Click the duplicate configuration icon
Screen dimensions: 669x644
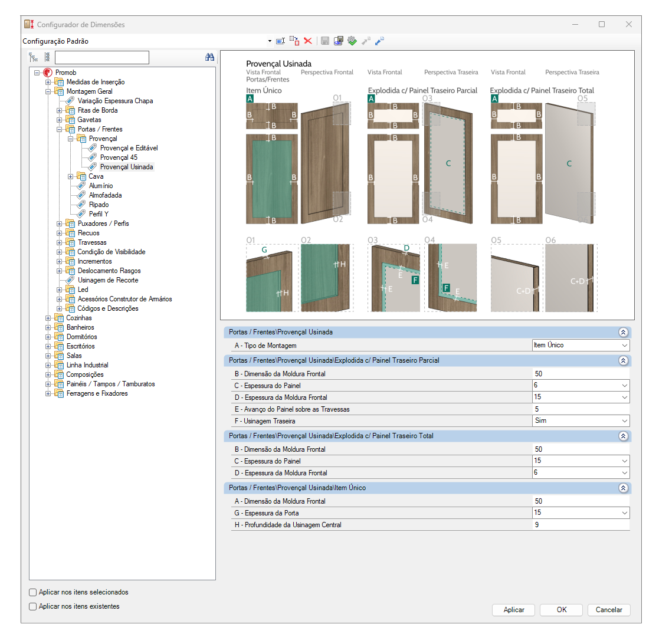point(294,41)
